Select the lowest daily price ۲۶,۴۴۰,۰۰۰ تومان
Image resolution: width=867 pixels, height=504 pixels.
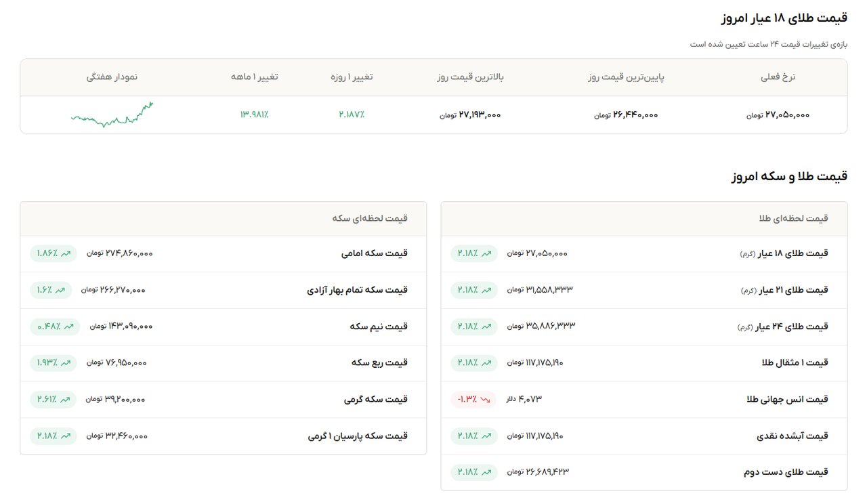click(627, 115)
